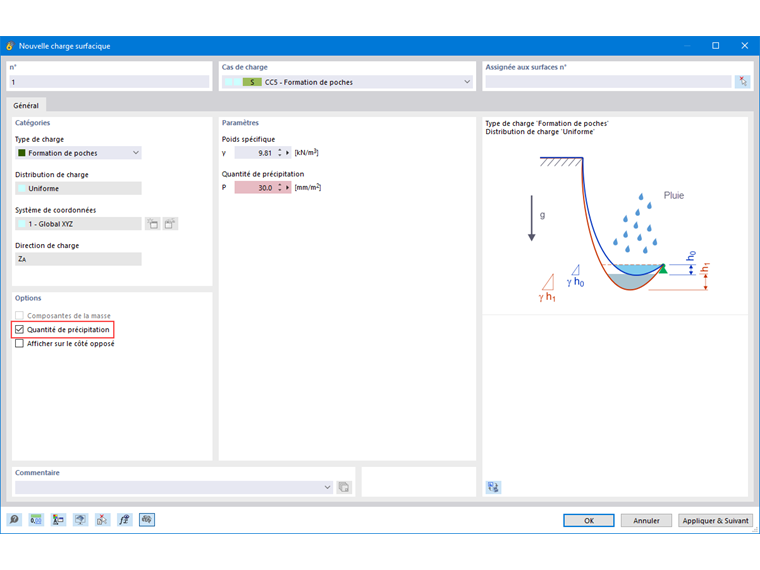
Task: Click the green S load case swatch
Action: tap(252, 82)
